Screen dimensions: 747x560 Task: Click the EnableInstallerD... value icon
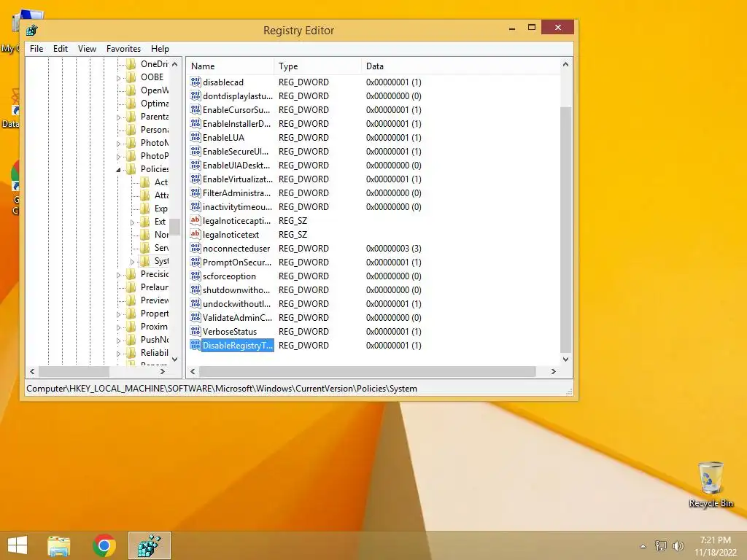(196, 123)
